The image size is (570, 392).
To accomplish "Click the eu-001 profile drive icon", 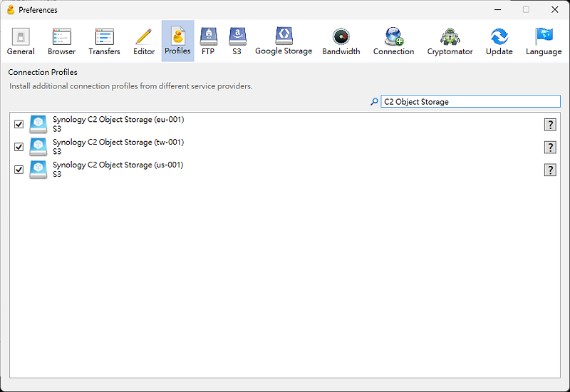I will [x=38, y=124].
